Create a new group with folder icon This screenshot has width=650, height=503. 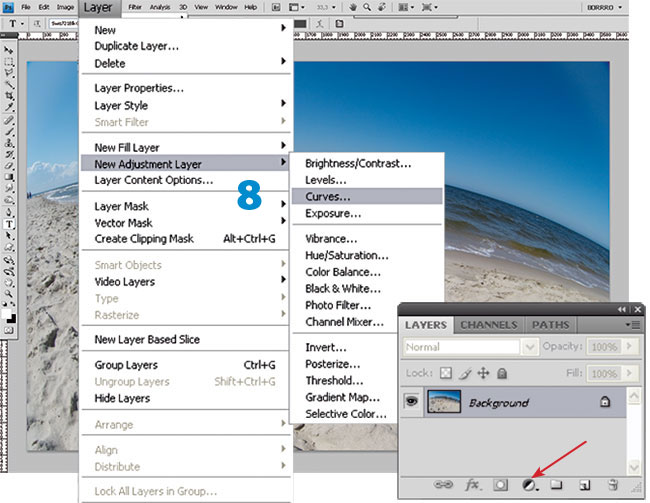click(556, 484)
